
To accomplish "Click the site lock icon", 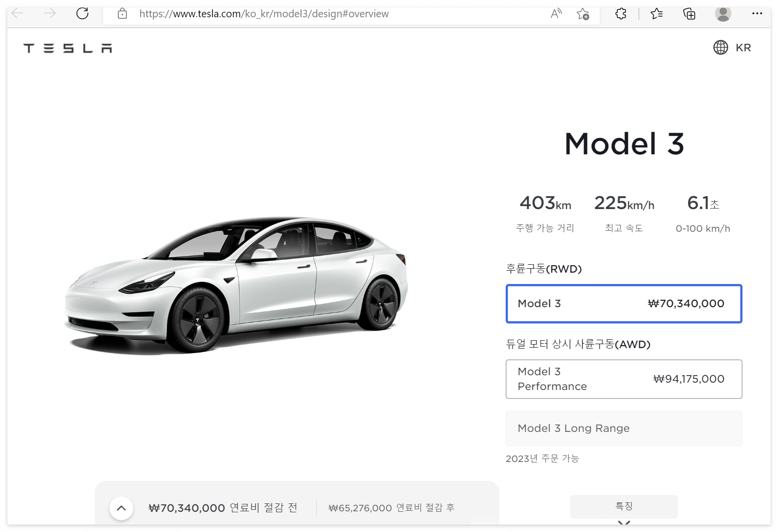I will (x=122, y=14).
